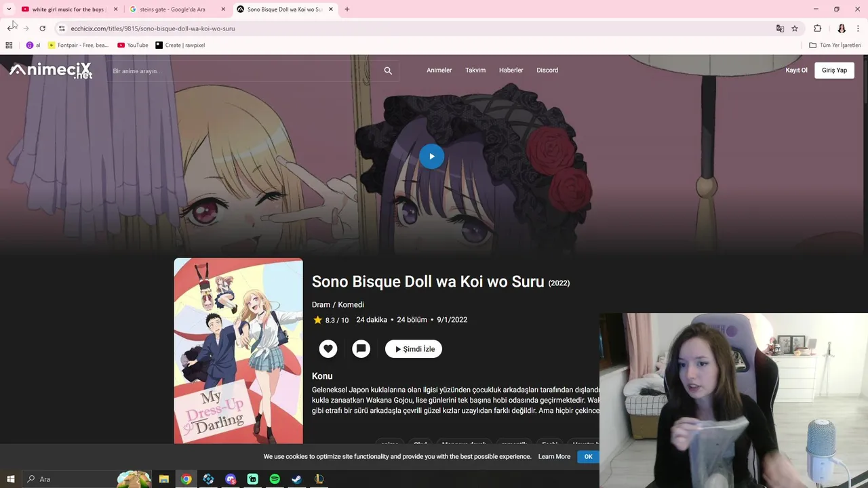Reload the page with refresh icon
868x488 pixels.
[x=42, y=28]
